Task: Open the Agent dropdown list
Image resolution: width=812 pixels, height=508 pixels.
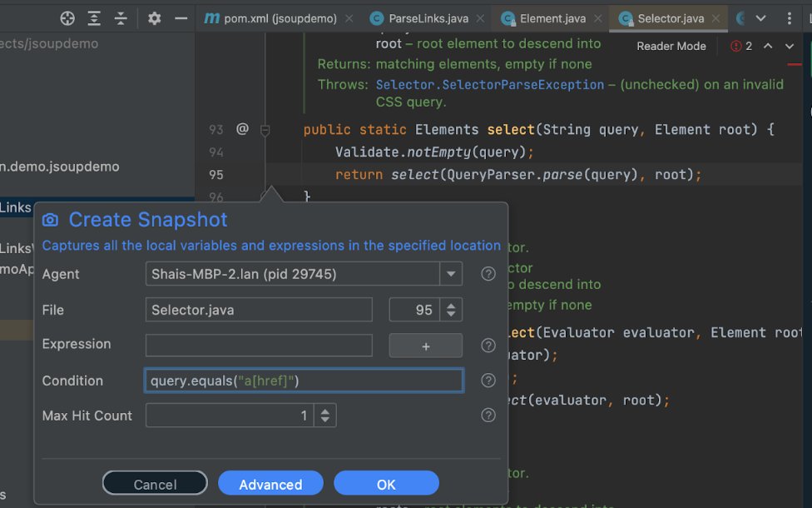Action: coord(451,274)
